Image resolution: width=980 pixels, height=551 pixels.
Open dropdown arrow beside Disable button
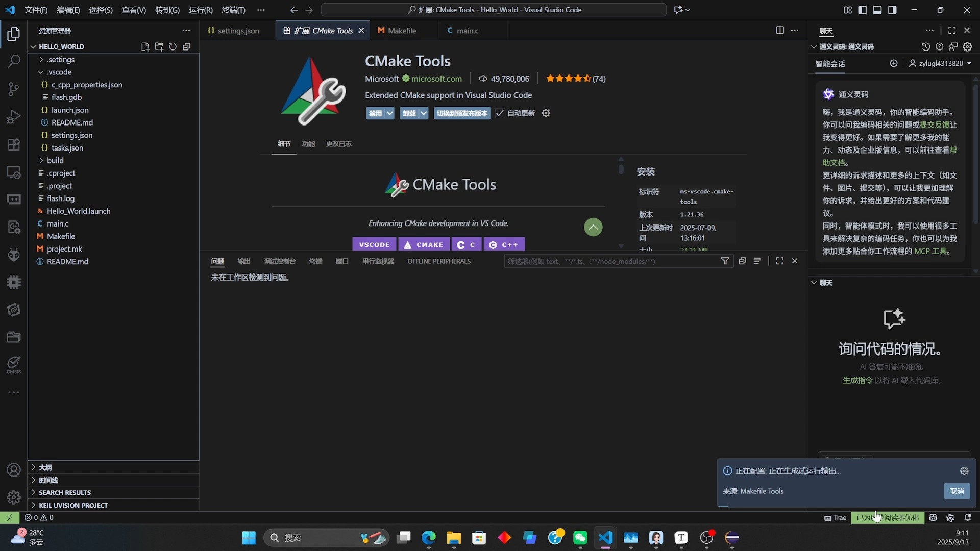coord(389,113)
